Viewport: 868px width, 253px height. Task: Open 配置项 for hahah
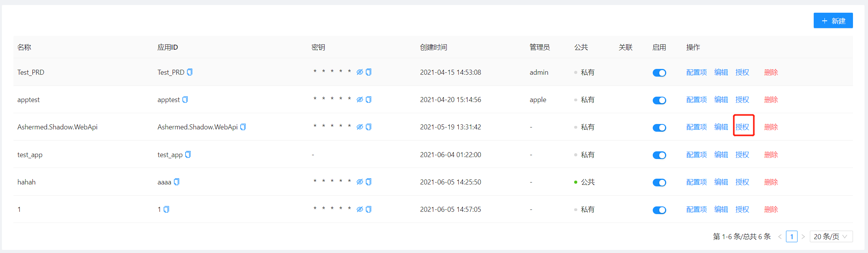[696, 182]
